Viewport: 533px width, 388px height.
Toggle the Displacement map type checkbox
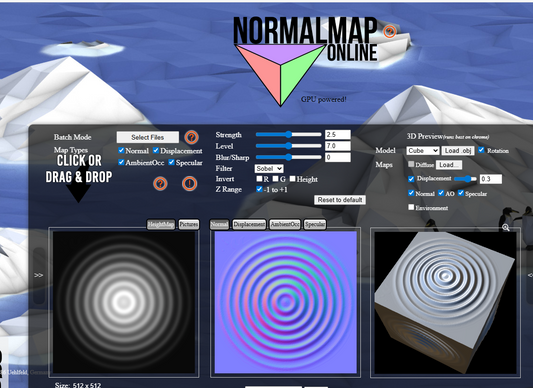(156, 150)
